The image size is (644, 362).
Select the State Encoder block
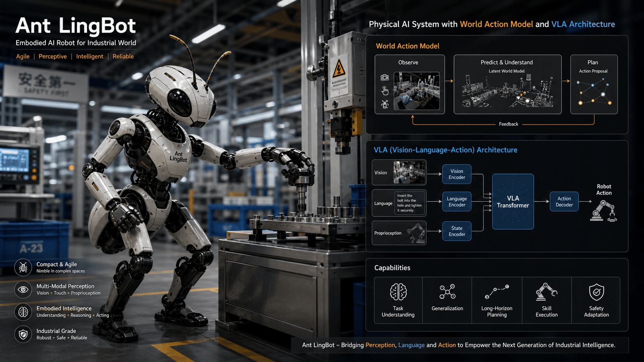point(457,231)
